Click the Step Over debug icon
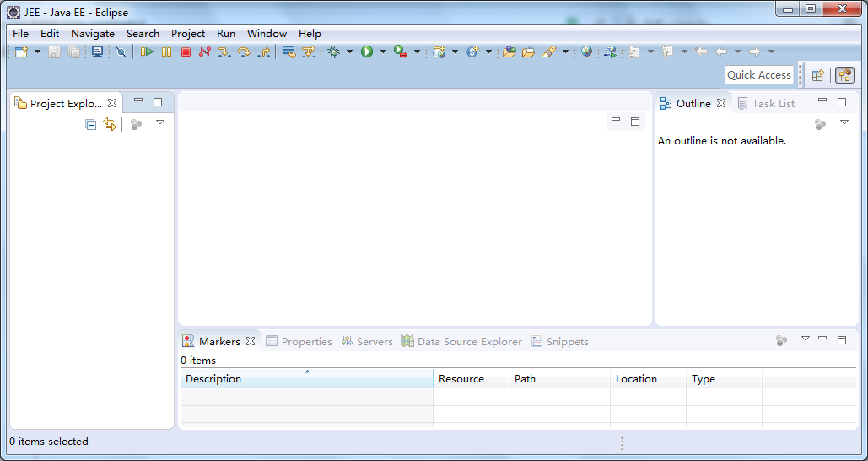This screenshot has width=868, height=461. pyautogui.click(x=244, y=52)
